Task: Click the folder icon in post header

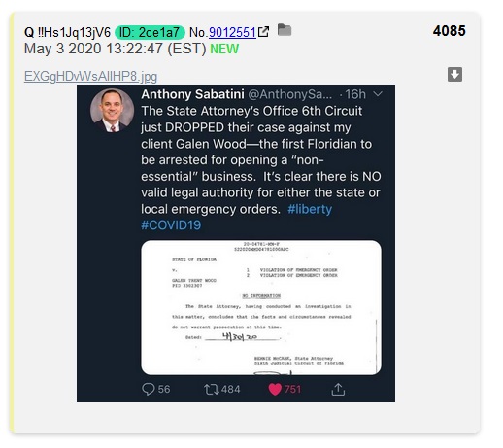Action: click(x=285, y=30)
